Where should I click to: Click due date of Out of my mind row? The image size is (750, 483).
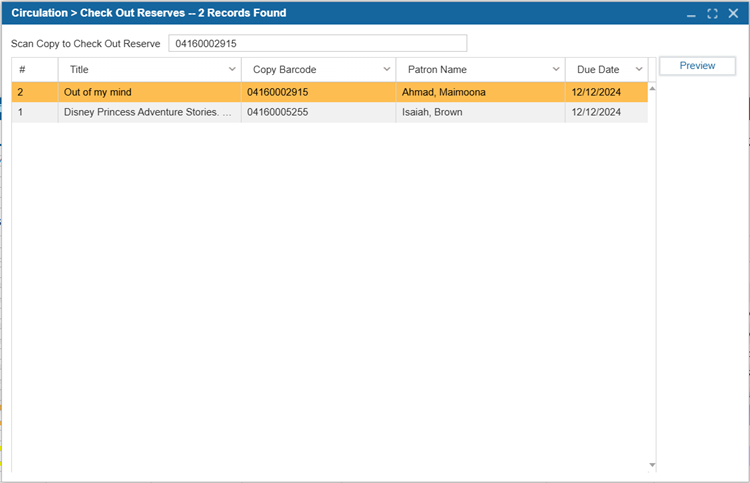point(607,92)
